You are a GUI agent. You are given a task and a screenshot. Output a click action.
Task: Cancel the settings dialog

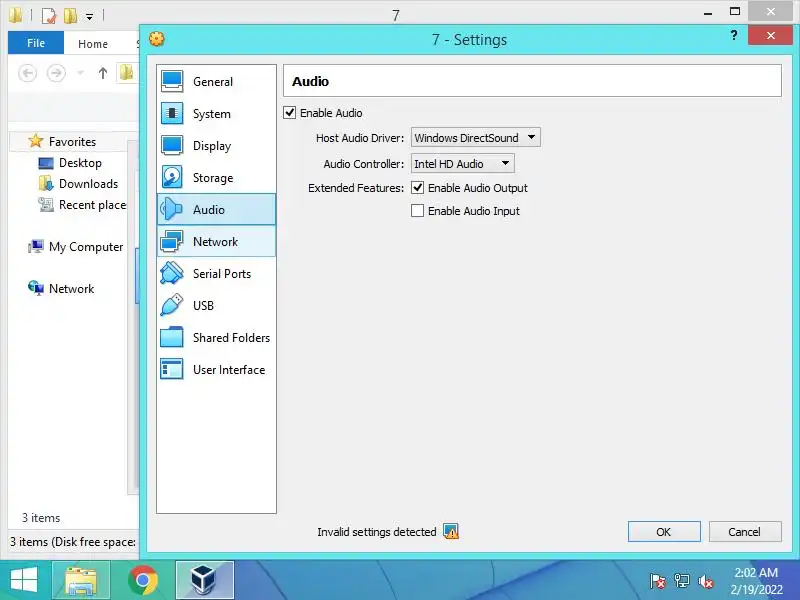coord(745,532)
